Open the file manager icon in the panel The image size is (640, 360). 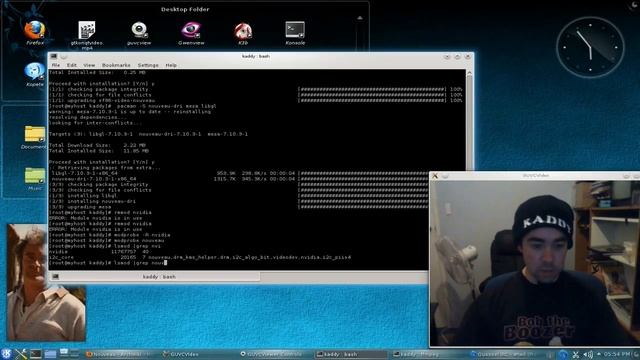[x=50, y=354]
